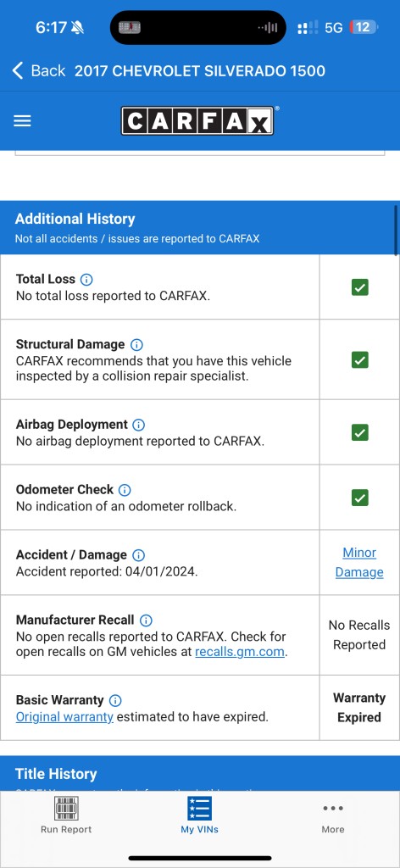400x868 pixels.
Task: Tap the Airbag Deployment info icon
Action: pos(139,426)
